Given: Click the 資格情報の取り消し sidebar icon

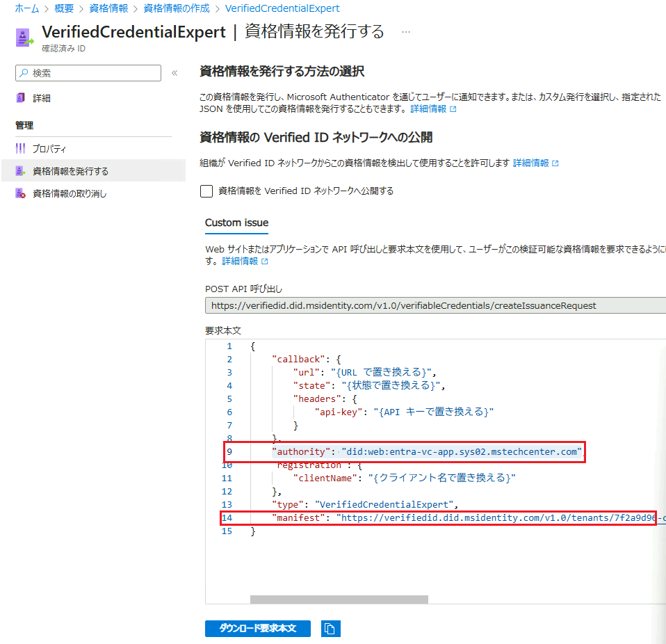Looking at the screenshot, I should pos(21,194).
